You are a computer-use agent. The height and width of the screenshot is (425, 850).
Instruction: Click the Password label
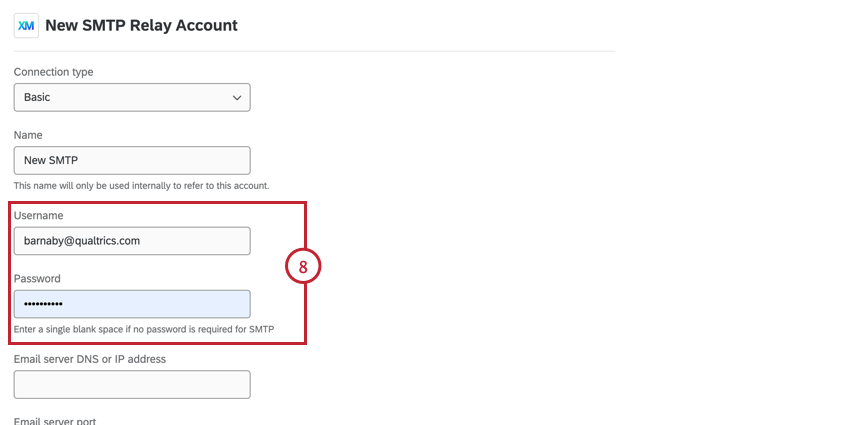click(x=37, y=279)
